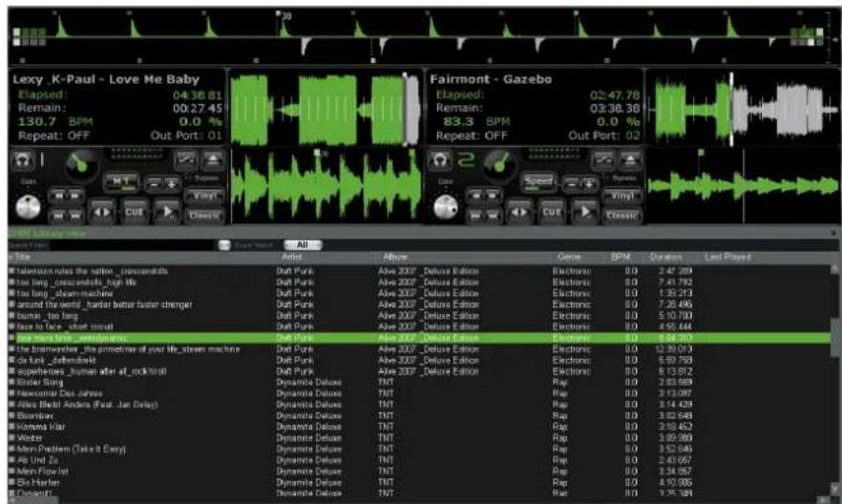The image size is (842, 504).
Task: Toggle headphone monitoring on deck 1
Action: click(23, 160)
